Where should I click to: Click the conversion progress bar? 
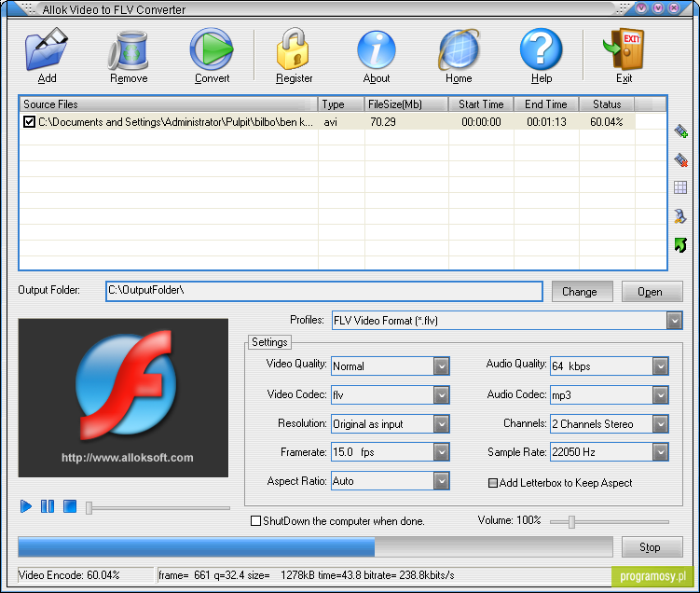315,547
